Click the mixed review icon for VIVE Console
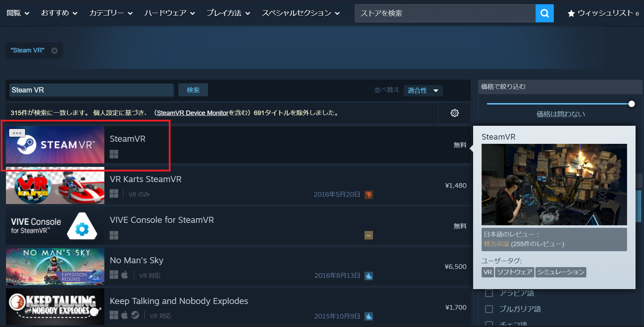The height and width of the screenshot is (327, 644). click(369, 235)
